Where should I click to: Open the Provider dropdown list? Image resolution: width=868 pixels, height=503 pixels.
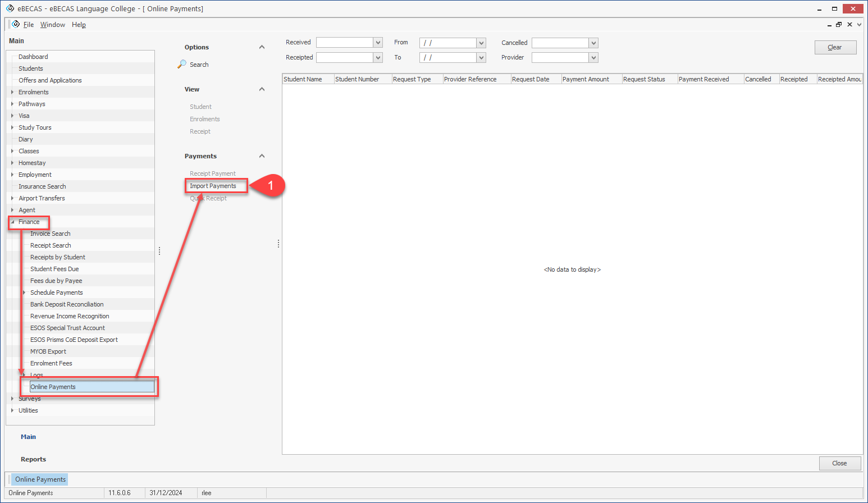(x=593, y=57)
